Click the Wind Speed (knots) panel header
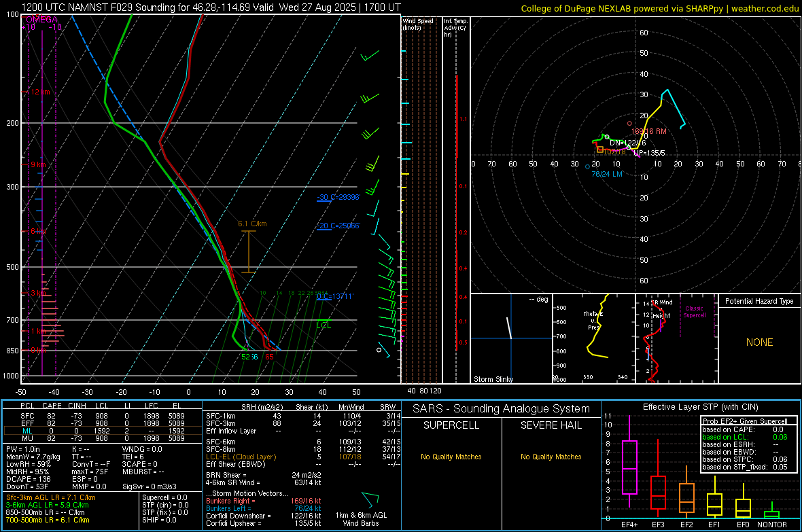The image size is (802, 532). tap(418, 24)
